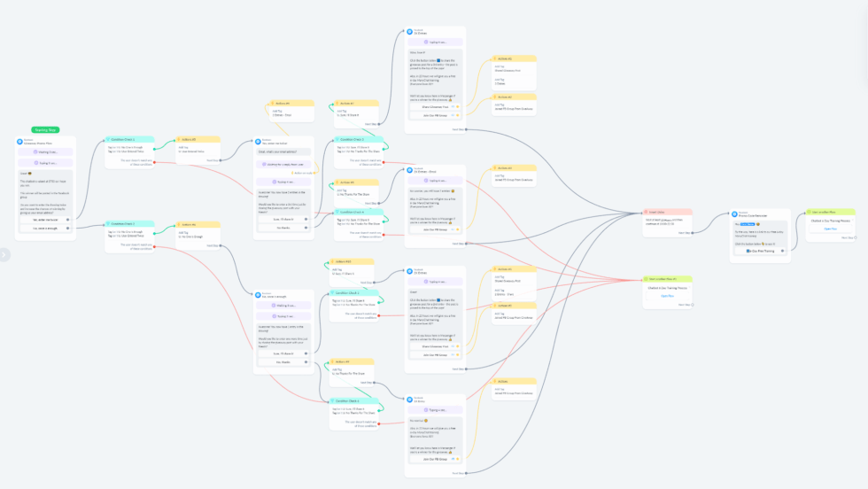Select the 'Start another flow #1' header icon
This screenshot has width=868, height=489.
(646, 279)
